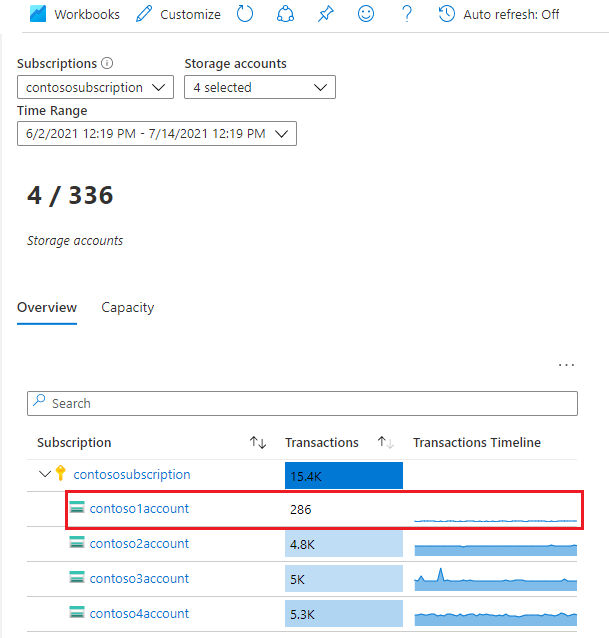609x638 pixels.
Task: Click the Share workbook icon
Action: point(285,15)
